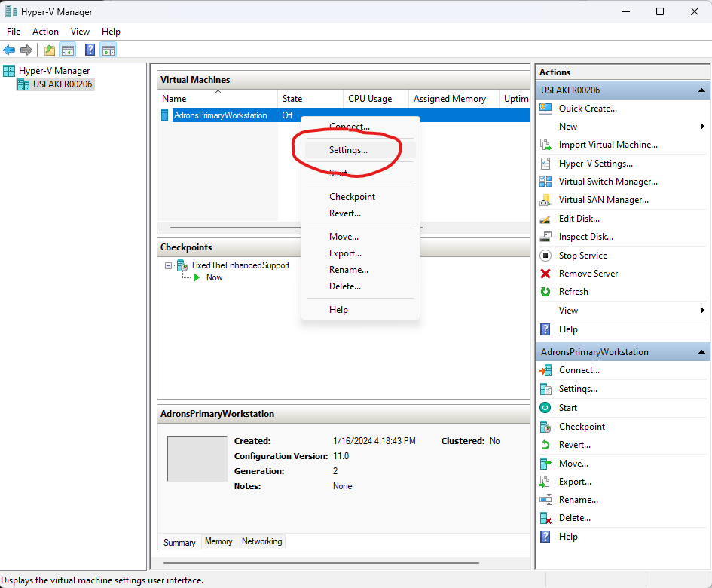This screenshot has height=588, width=712.
Task: Click the Checkpoint icon in VM actions
Action: click(545, 427)
